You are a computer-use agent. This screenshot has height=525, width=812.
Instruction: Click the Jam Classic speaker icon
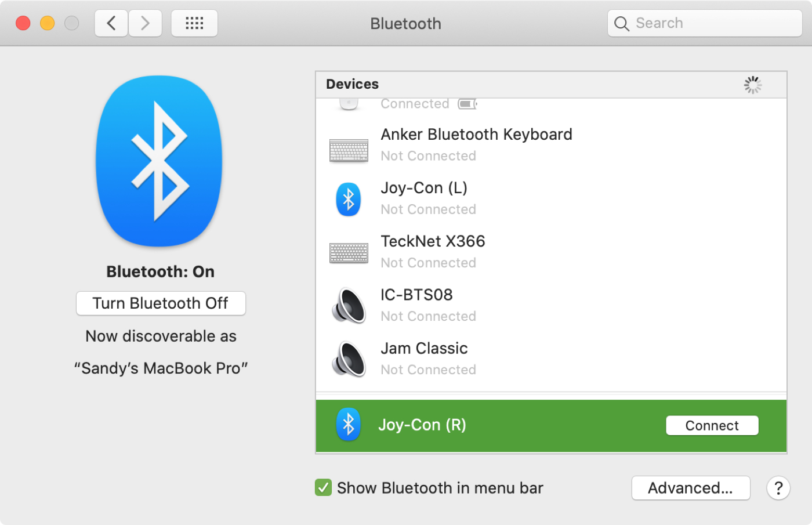(349, 359)
